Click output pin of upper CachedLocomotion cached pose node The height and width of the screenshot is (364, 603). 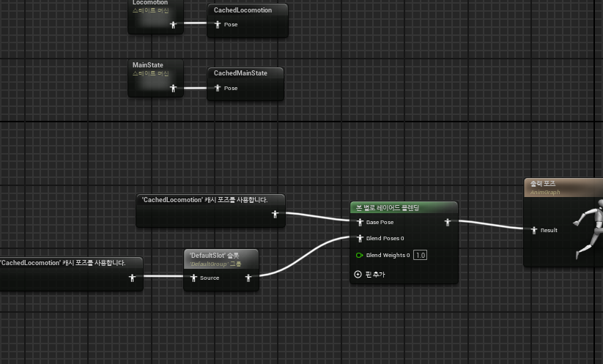tap(275, 215)
